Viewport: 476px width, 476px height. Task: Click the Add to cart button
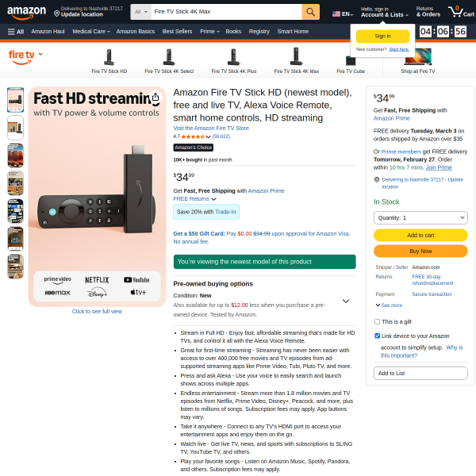pos(420,236)
